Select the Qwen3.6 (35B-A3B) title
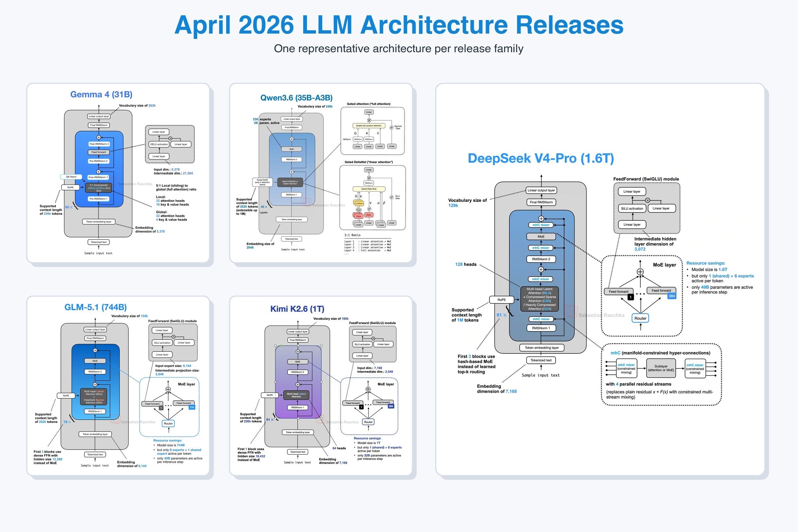The height and width of the screenshot is (532, 798). (x=296, y=98)
